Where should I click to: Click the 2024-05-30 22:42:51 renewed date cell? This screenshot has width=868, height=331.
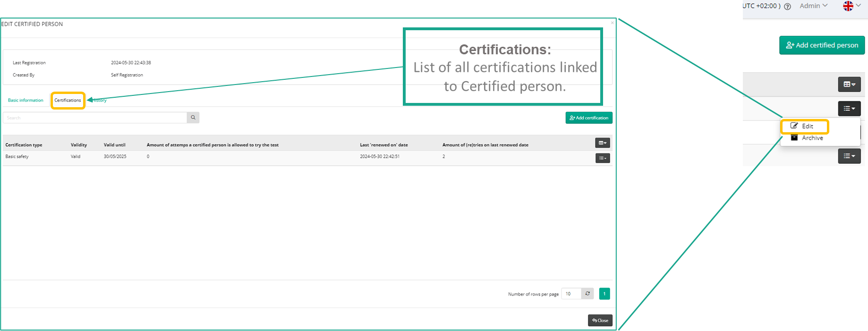[x=380, y=156]
